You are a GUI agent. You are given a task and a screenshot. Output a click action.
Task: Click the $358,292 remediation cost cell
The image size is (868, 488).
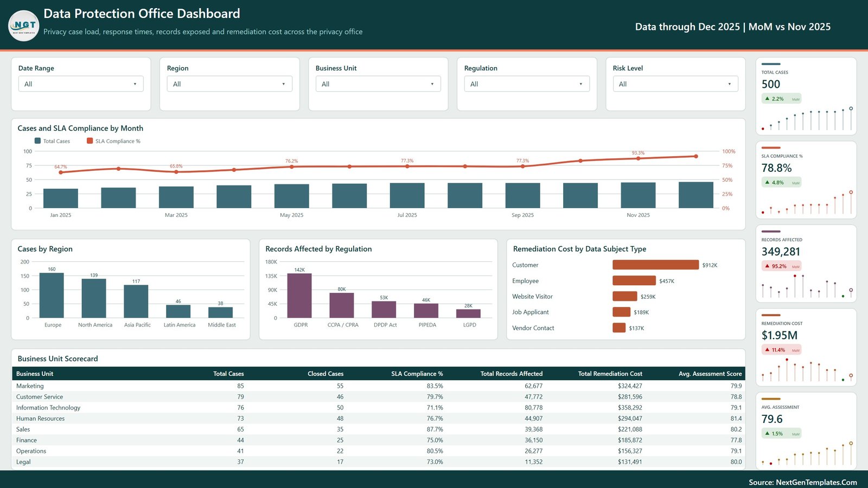630,408
